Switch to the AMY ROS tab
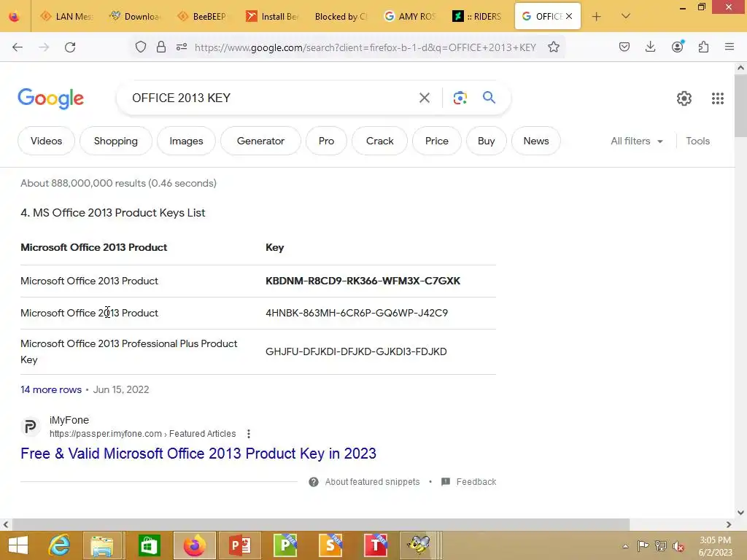The image size is (747, 560). pos(409,16)
